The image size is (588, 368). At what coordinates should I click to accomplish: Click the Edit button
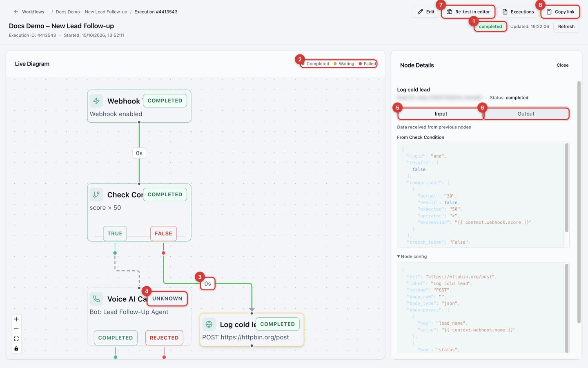pyautogui.click(x=426, y=12)
